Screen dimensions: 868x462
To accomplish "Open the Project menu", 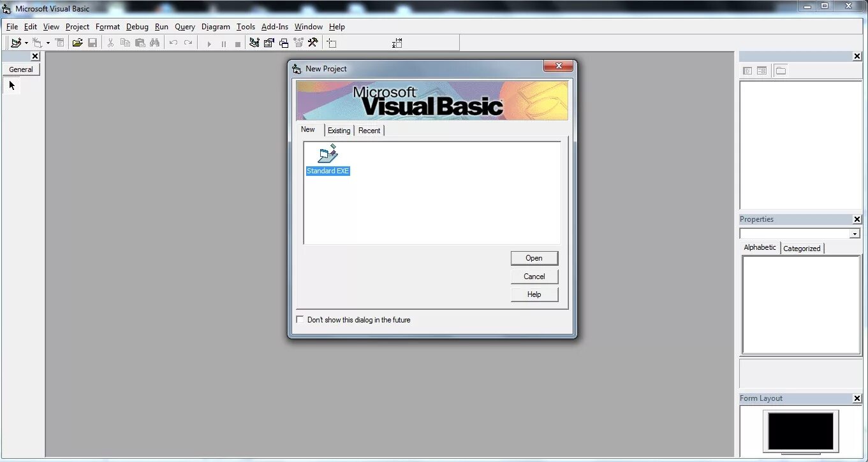I will coord(77,27).
